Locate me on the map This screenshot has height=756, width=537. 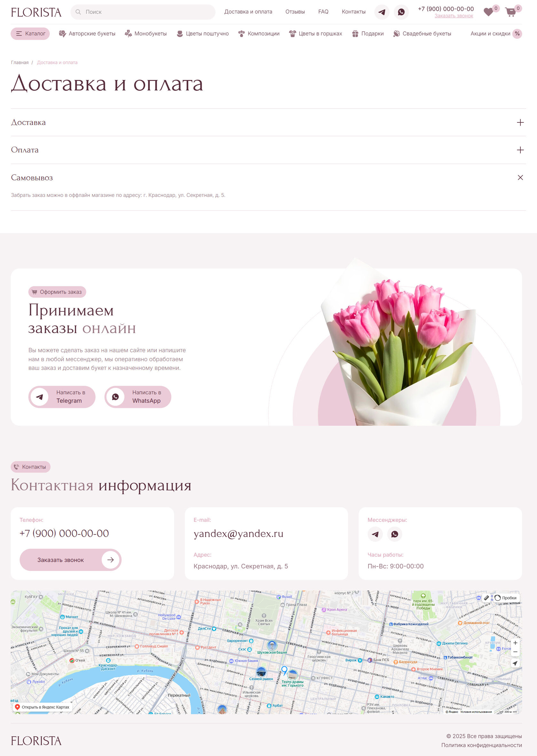point(515,663)
